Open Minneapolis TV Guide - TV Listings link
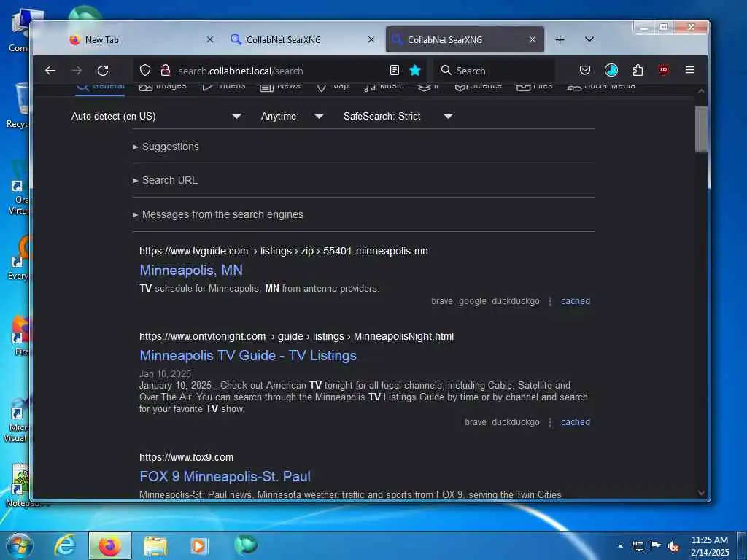 click(x=248, y=356)
